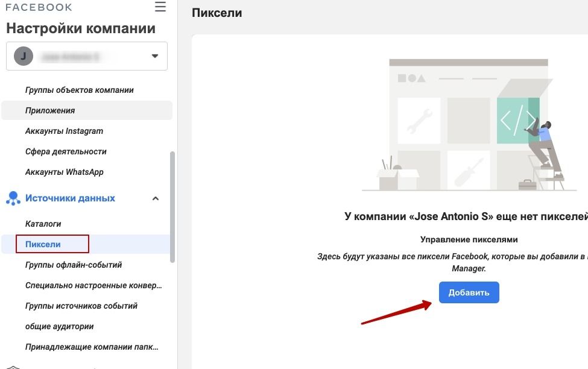
Task: Open Специально настроенные конверсии item
Action: (93, 285)
